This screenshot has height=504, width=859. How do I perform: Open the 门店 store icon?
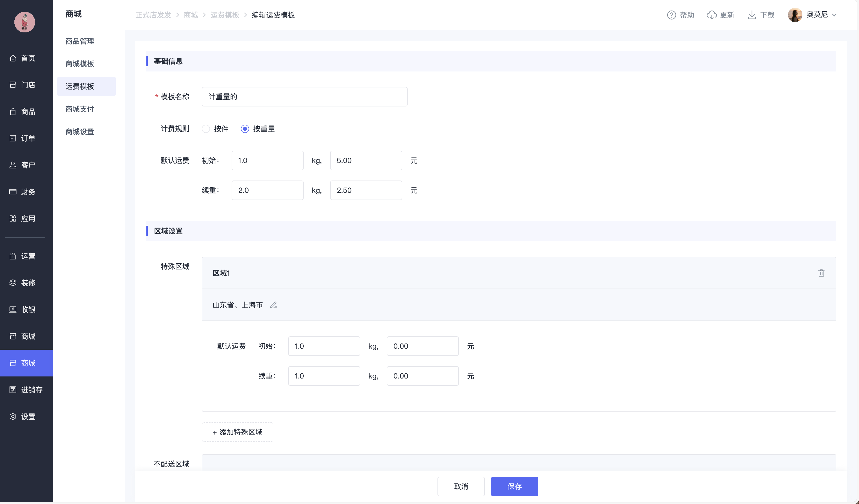coord(13,85)
